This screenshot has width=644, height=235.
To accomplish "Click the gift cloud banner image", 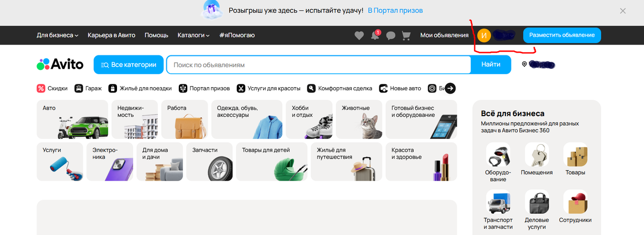I will [212, 10].
